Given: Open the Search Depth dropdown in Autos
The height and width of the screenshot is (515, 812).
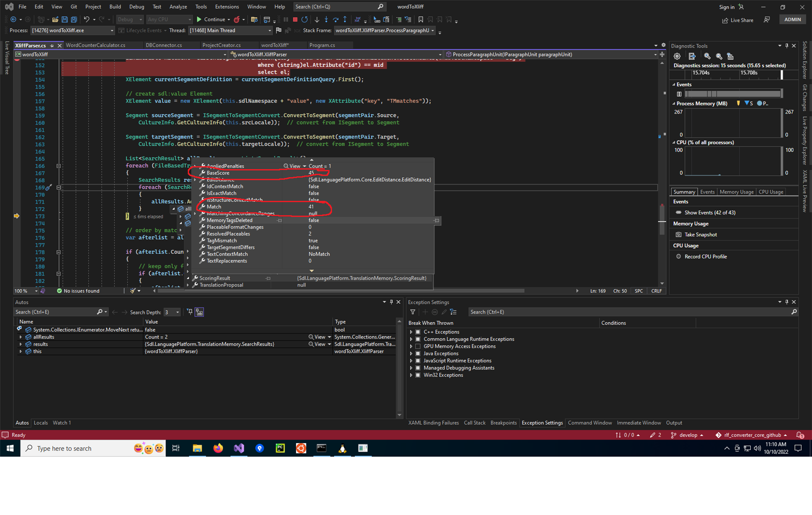Looking at the screenshot, I should click(x=177, y=312).
